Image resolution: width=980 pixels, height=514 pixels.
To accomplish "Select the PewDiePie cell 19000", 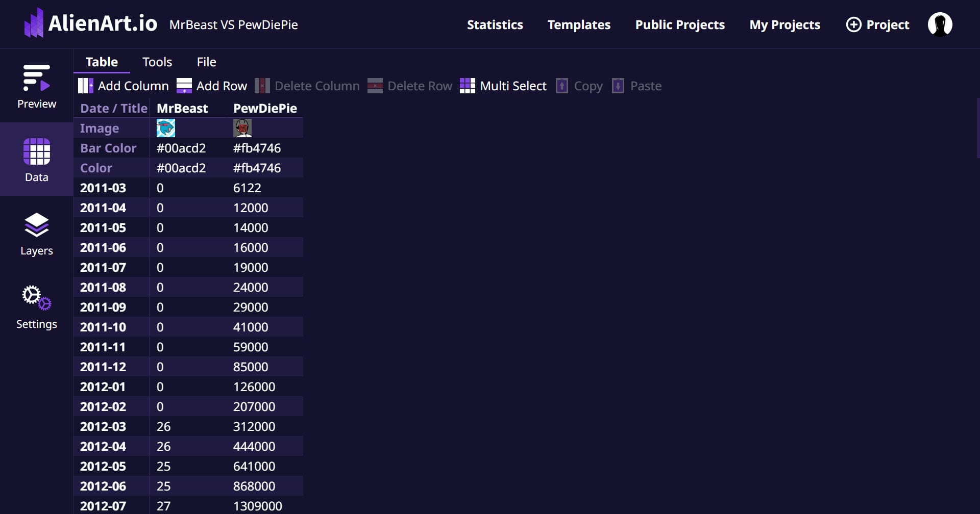I will pos(264,267).
